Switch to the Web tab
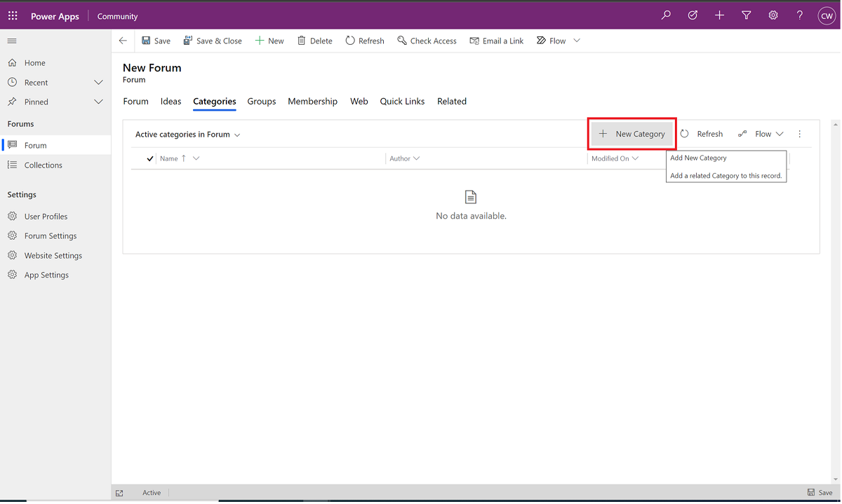 (359, 101)
